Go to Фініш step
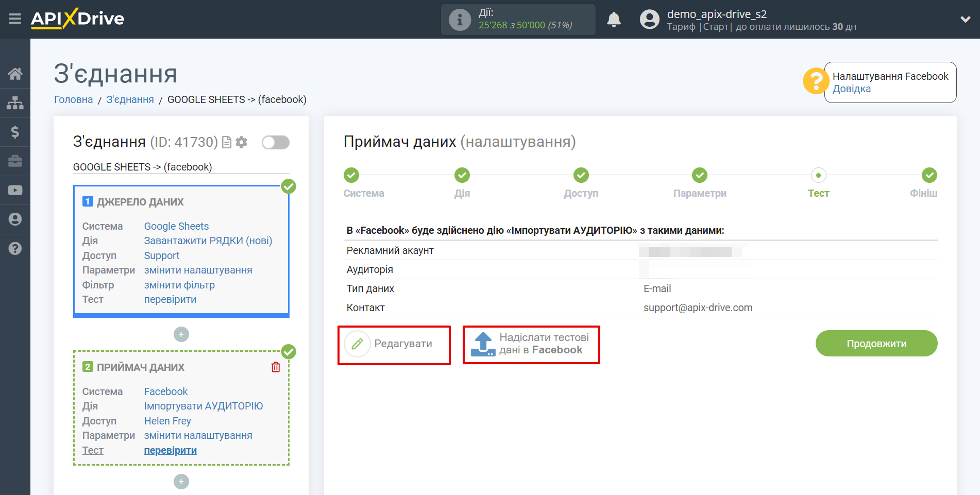The height and width of the screenshot is (495, 980). click(x=930, y=175)
